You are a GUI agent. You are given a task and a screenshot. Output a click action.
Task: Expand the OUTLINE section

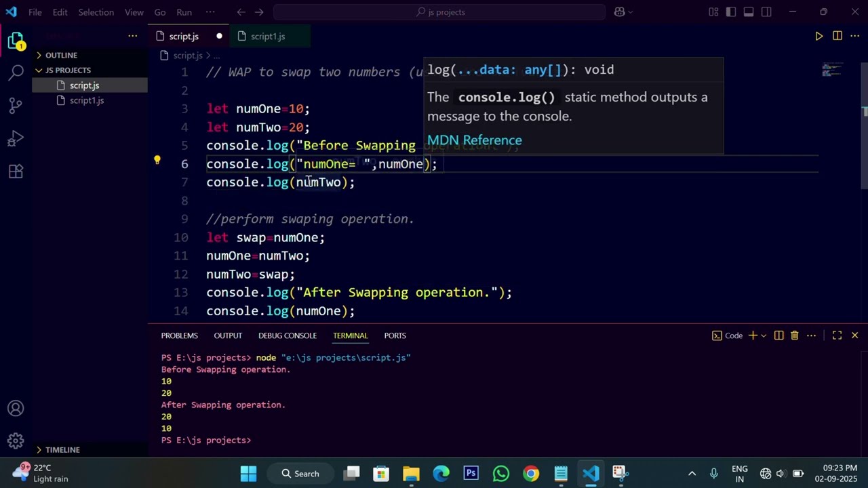pyautogui.click(x=90, y=55)
